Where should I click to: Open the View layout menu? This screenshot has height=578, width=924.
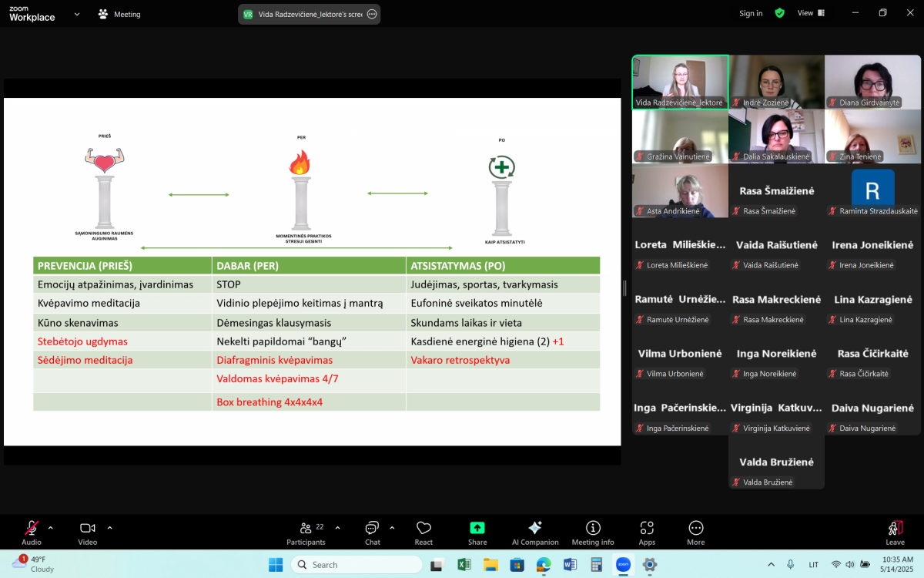coord(810,13)
